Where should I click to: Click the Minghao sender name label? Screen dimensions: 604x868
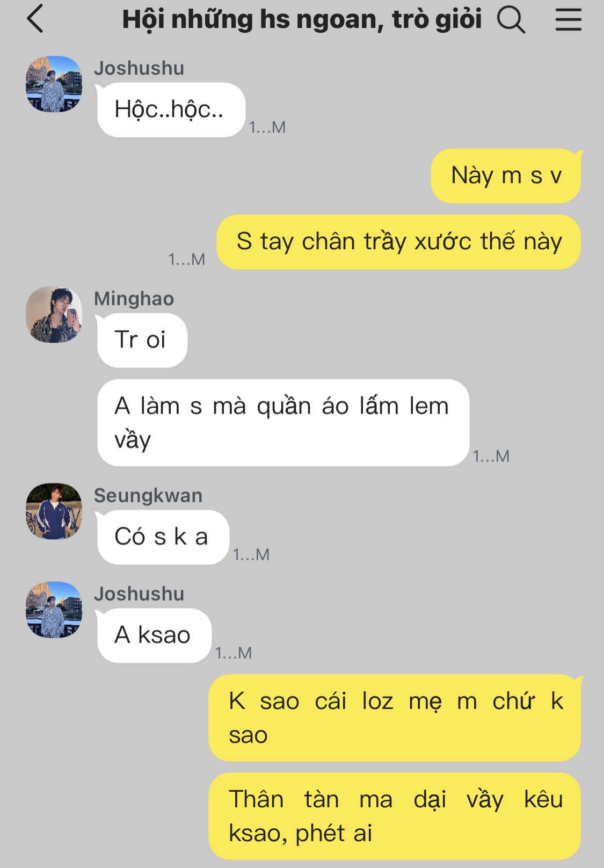tap(134, 299)
